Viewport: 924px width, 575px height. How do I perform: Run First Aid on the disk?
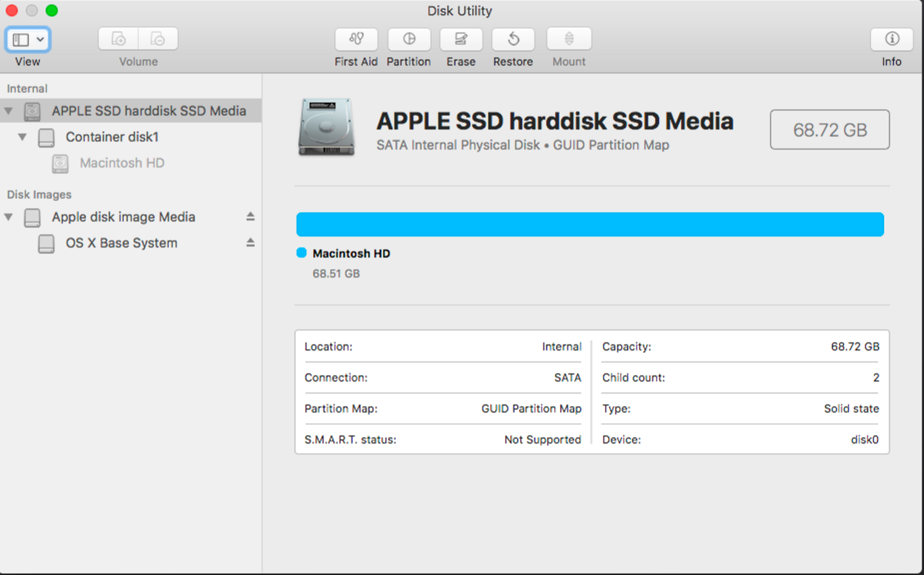pyautogui.click(x=356, y=39)
